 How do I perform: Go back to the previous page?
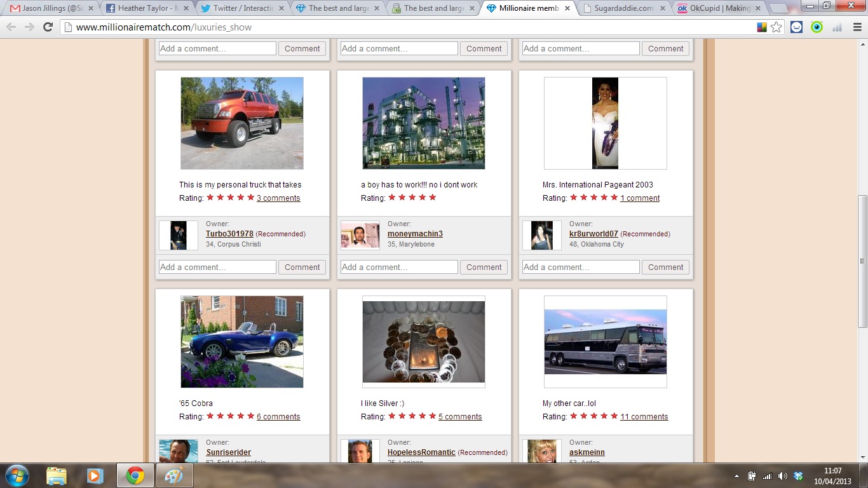11,27
